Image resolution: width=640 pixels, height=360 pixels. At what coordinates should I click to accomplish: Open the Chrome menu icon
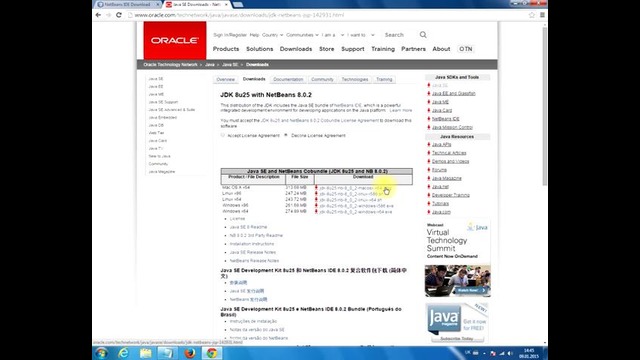click(542, 15)
